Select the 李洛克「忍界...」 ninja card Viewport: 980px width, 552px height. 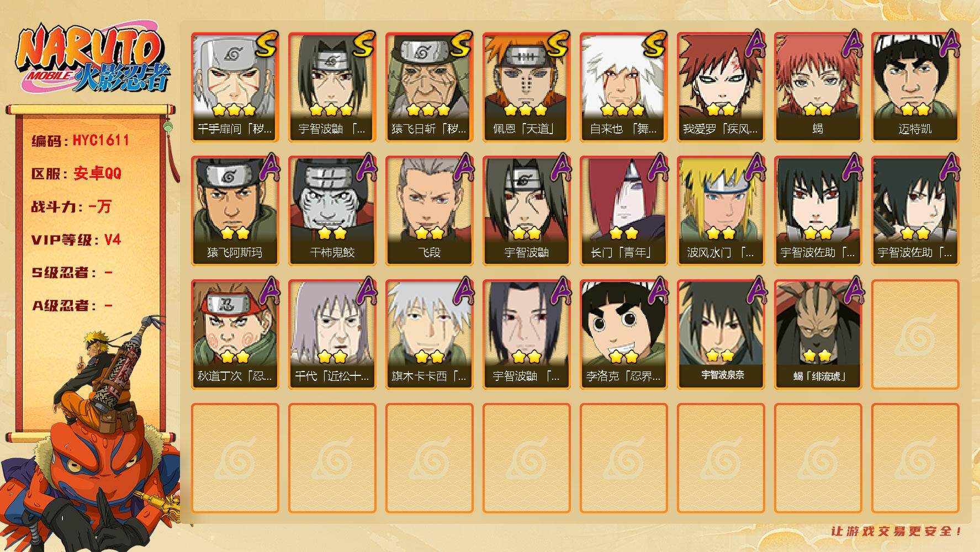623,335
